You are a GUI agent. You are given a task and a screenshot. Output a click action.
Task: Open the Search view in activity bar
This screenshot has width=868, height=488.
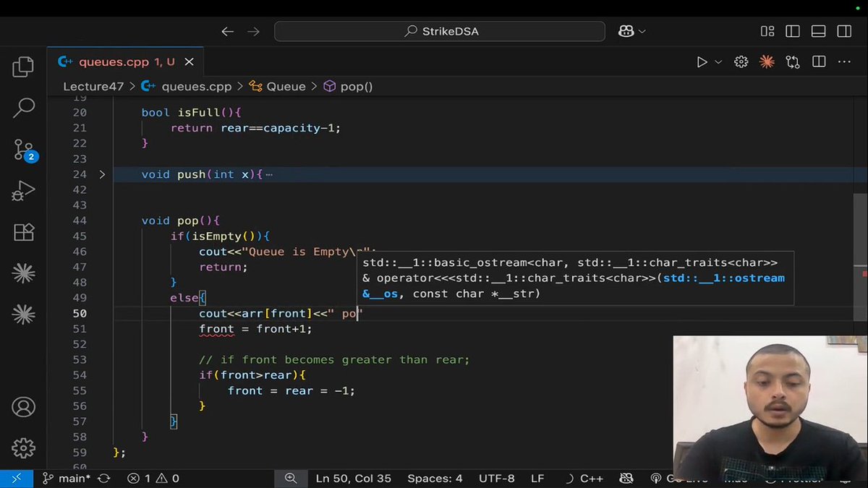23,108
